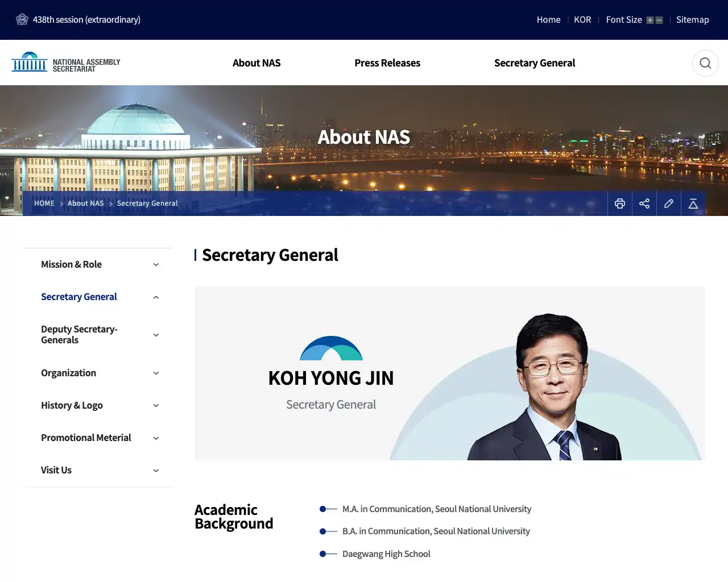Click the Font Size label

[624, 20]
